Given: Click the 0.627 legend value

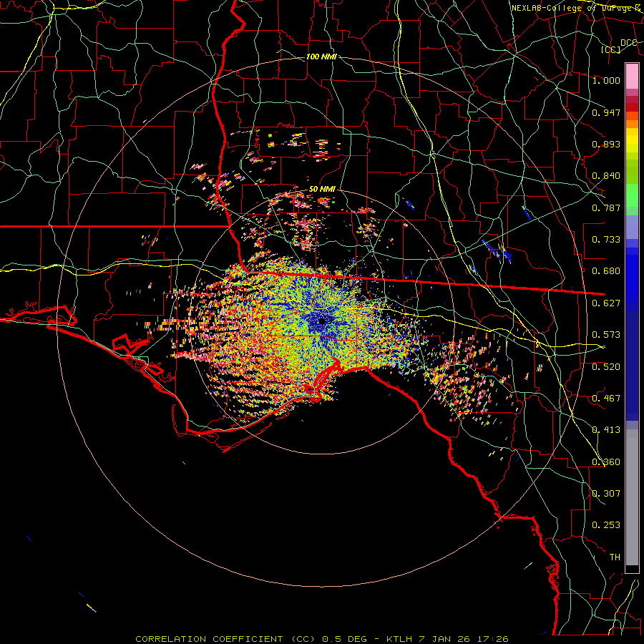Looking at the screenshot, I should (x=606, y=303).
